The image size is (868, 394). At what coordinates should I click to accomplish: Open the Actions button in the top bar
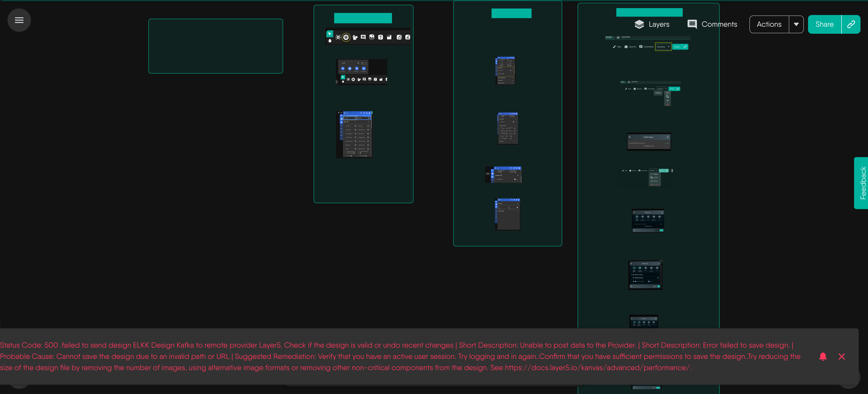tap(769, 24)
